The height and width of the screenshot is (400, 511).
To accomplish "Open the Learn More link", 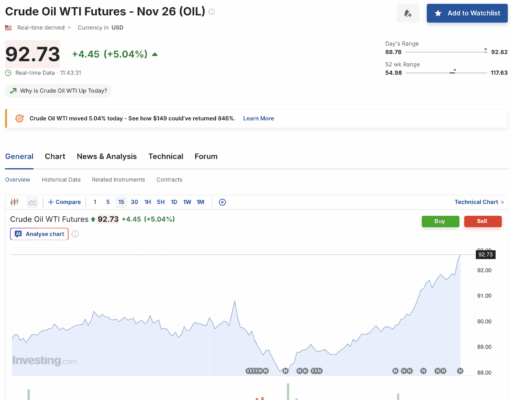I will click(x=258, y=118).
